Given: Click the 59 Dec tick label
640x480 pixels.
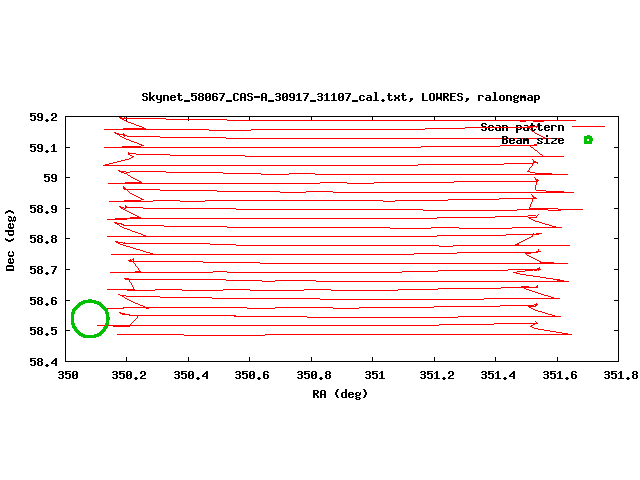Looking at the screenshot, I should (x=51, y=178).
